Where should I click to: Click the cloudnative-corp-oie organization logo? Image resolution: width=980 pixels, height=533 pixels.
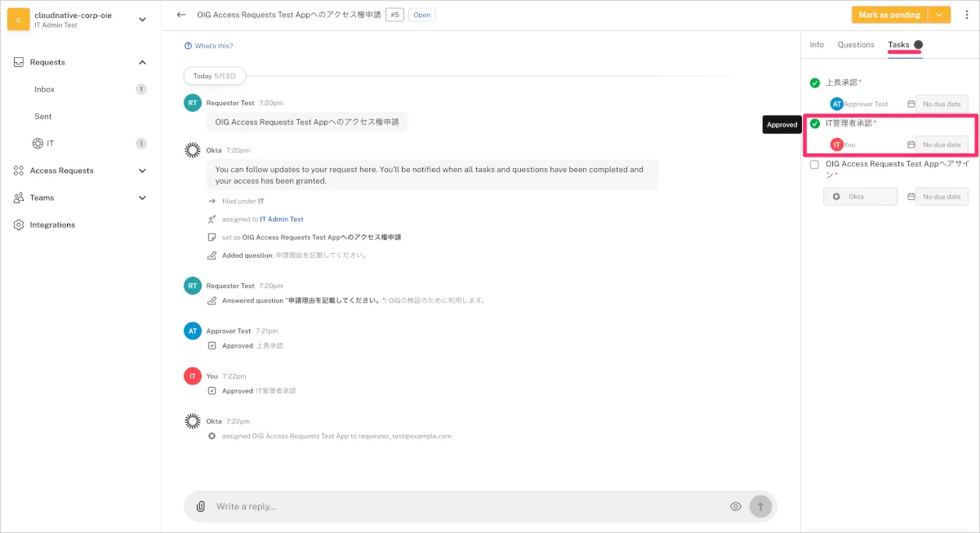point(19,20)
